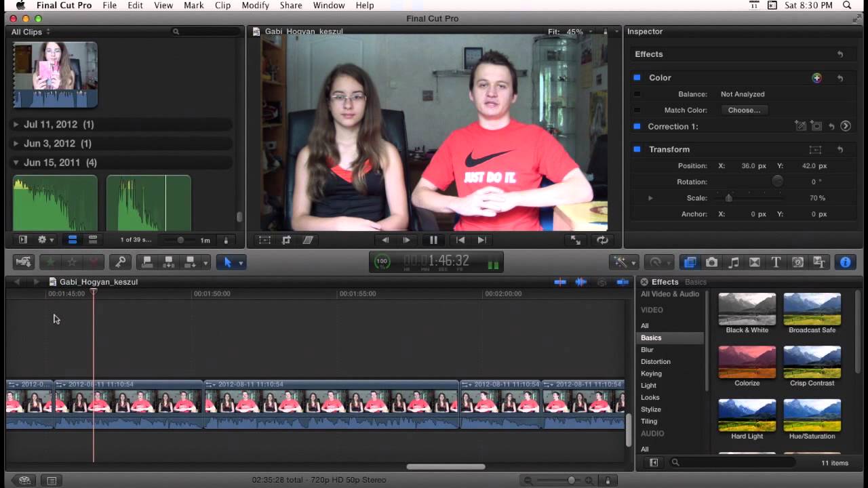
Task: Click the Append clip to storyline button
Action: tap(191, 262)
